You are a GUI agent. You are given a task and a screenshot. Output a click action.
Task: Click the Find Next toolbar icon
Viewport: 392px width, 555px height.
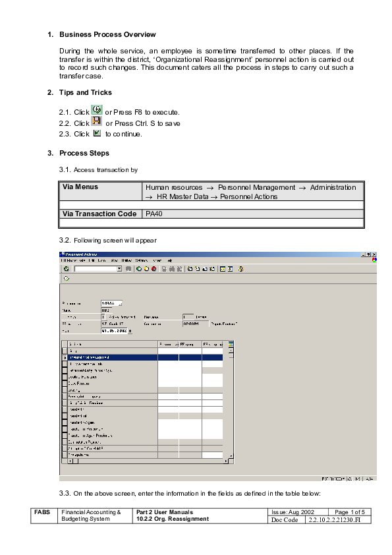tap(179, 269)
